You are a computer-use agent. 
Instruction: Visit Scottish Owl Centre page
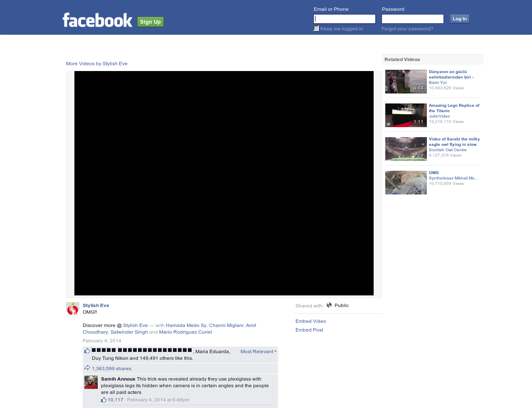click(x=448, y=150)
